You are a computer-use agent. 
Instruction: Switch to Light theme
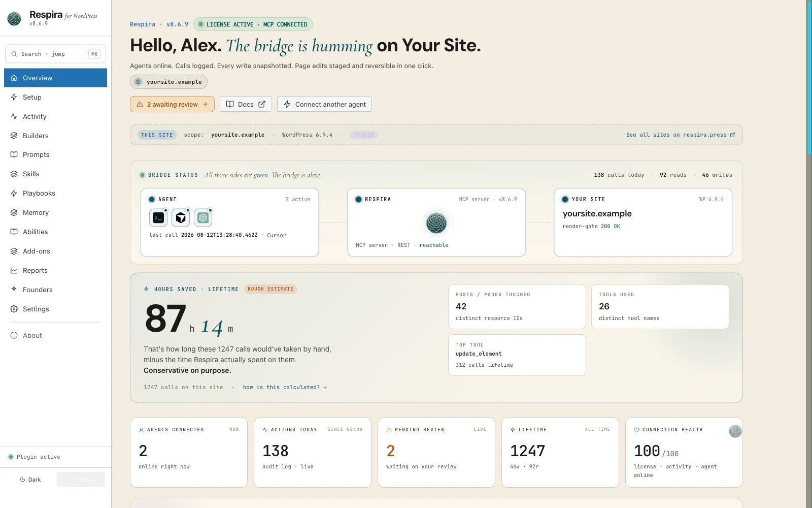point(81,480)
